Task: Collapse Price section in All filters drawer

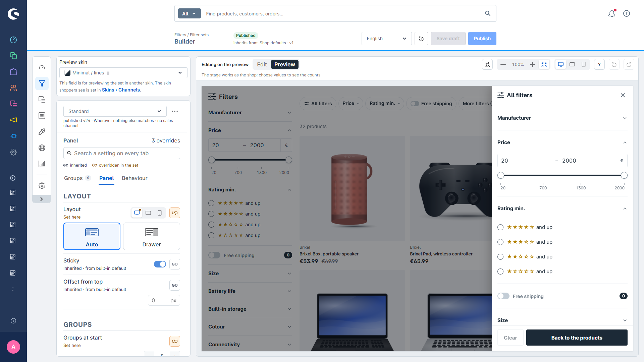Action: [x=562, y=142]
